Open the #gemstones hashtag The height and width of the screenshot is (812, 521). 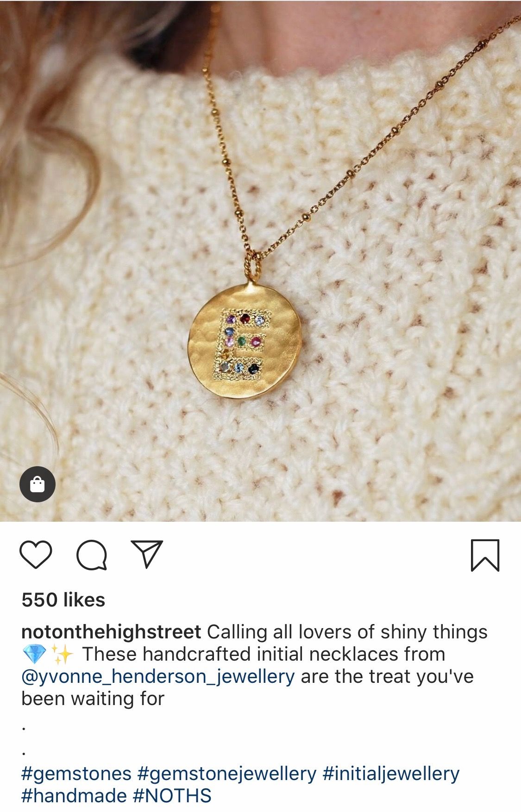(76, 774)
